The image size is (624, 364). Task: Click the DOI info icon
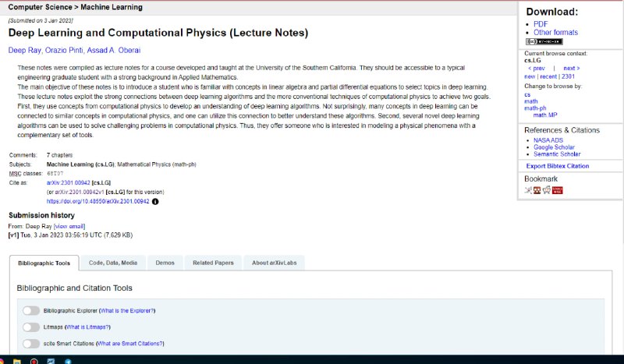[x=155, y=201]
